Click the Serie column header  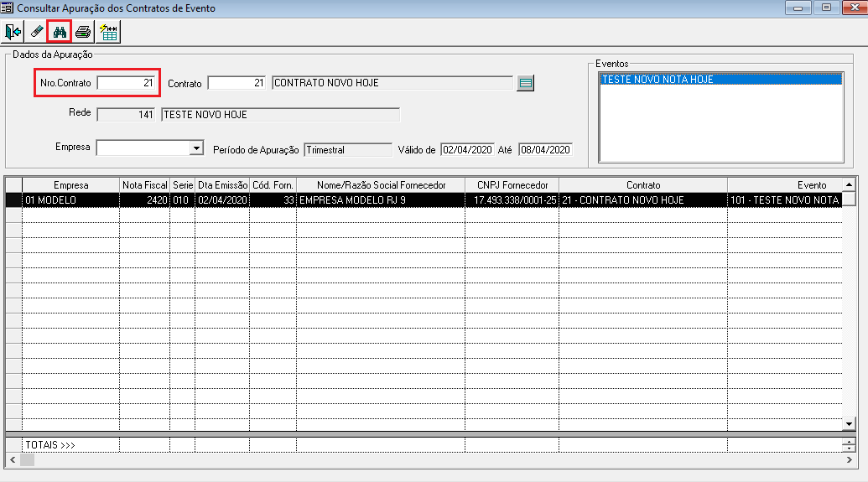tap(182, 184)
